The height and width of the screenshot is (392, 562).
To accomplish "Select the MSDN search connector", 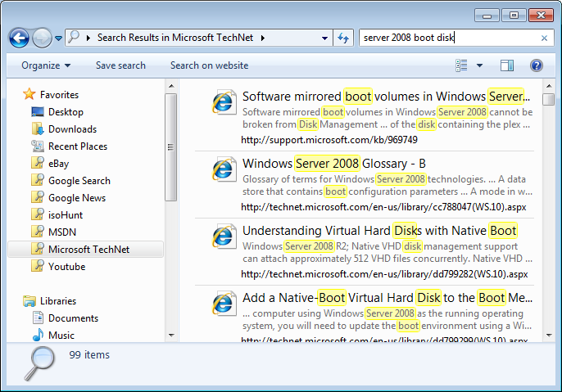I will click(62, 232).
